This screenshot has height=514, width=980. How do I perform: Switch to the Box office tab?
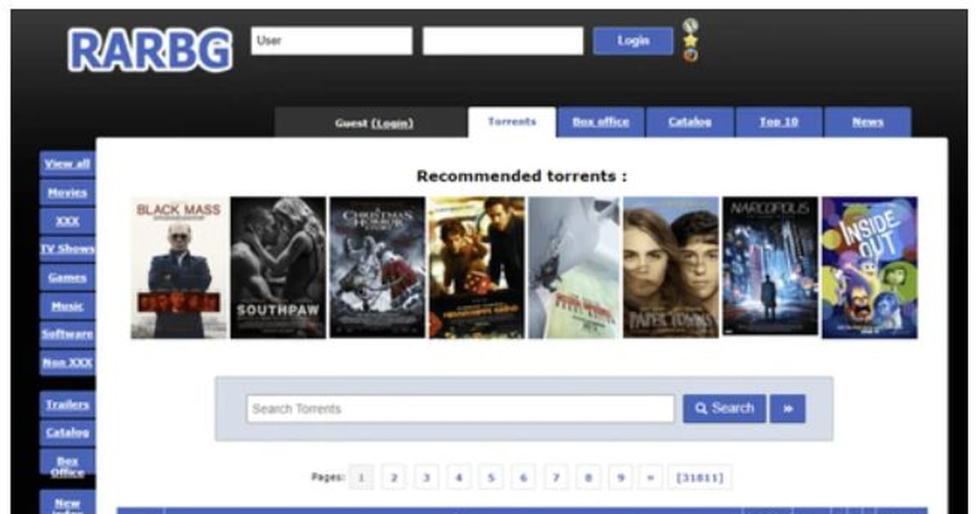(601, 122)
